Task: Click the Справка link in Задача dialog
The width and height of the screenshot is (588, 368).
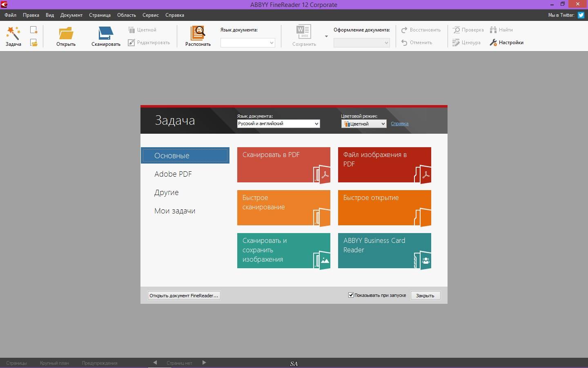Action: (x=400, y=123)
